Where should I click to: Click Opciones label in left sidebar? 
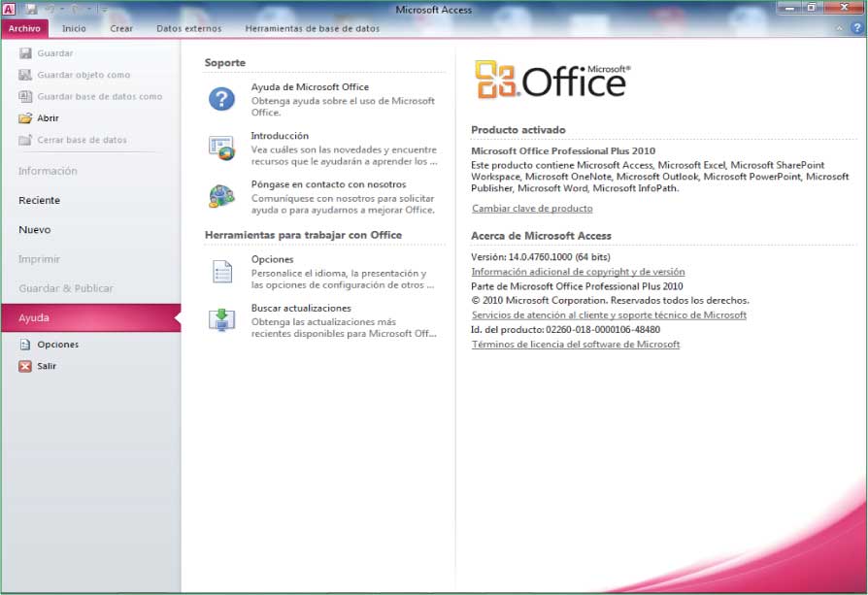pyautogui.click(x=58, y=345)
